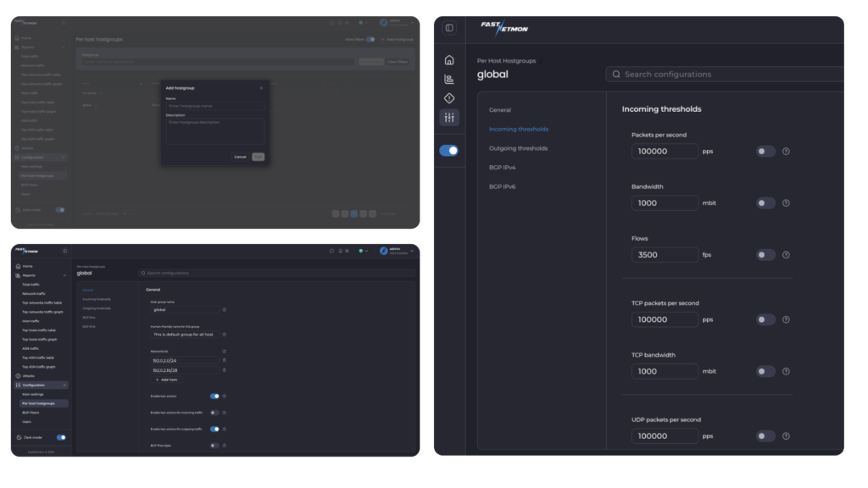Enable the Packets per second 100000 pps toggle

click(765, 152)
